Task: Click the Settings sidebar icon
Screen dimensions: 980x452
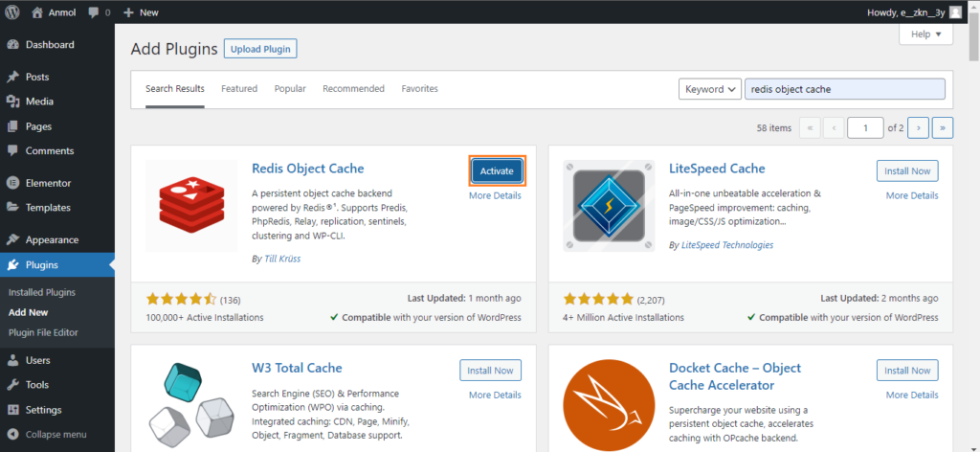Action: 12,410
